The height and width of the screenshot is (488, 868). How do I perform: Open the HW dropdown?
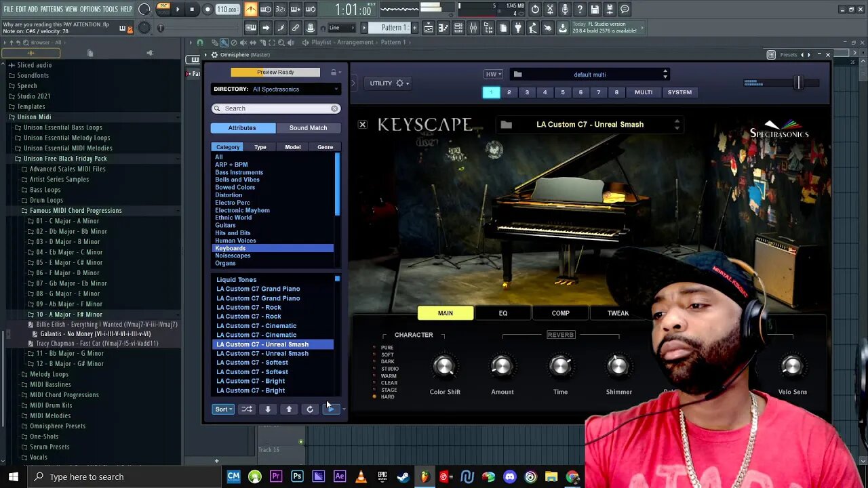click(x=493, y=75)
